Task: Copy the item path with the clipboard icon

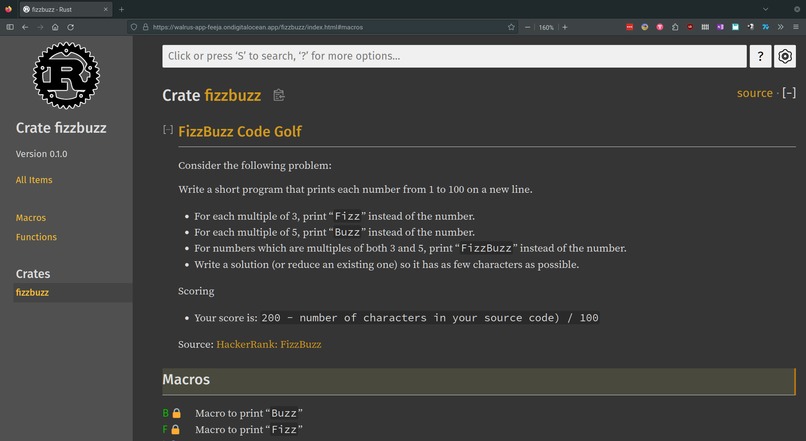Action: coord(279,95)
